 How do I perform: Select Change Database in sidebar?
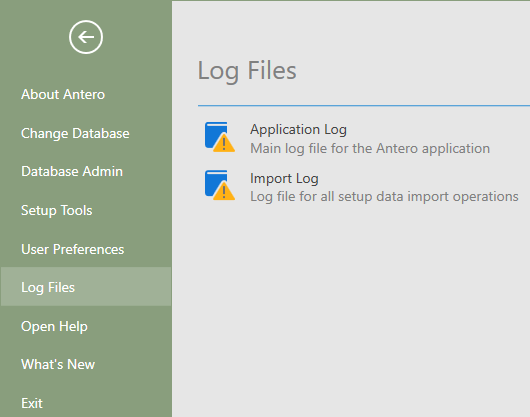[x=75, y=133]
